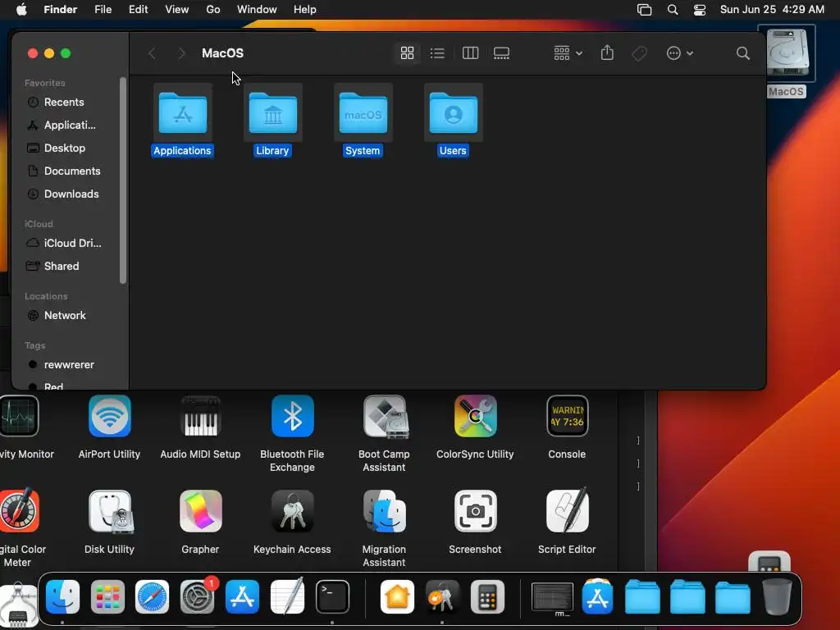Viewport: 840px width, 630px height.
Task: Launch Safari from the Dock
Action: pyautogui.click(x=152, y=597)
